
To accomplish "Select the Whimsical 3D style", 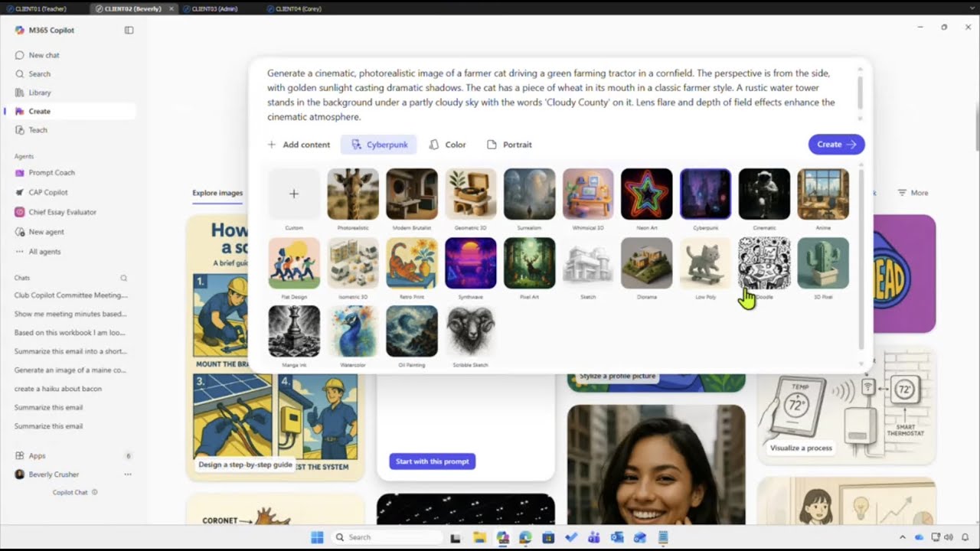I will click(588, 194).
